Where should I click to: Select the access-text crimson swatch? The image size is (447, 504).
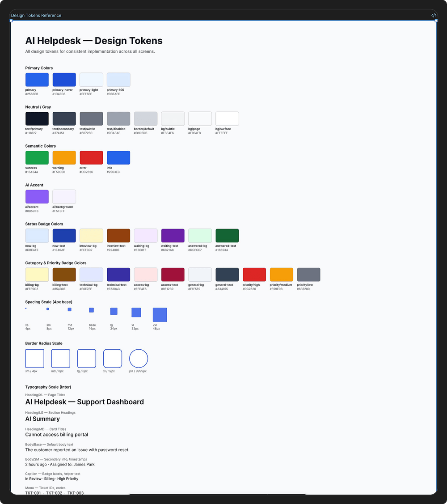click(173, 275)
